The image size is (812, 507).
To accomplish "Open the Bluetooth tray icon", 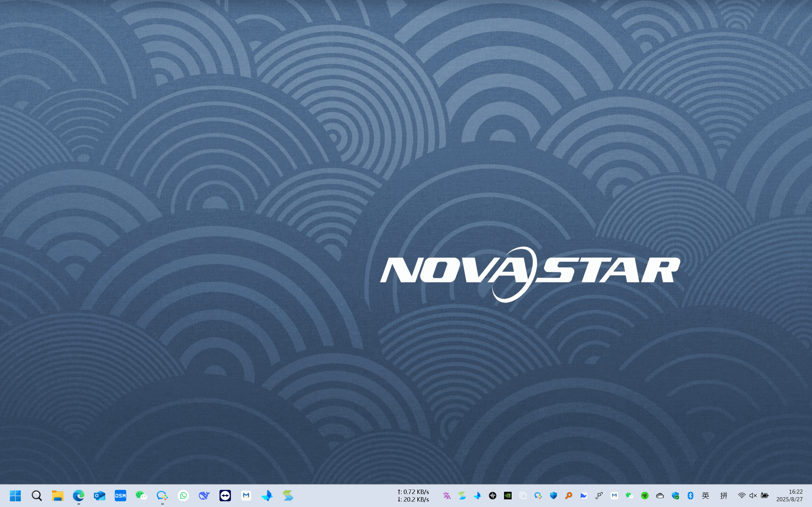I will (690, 496).
